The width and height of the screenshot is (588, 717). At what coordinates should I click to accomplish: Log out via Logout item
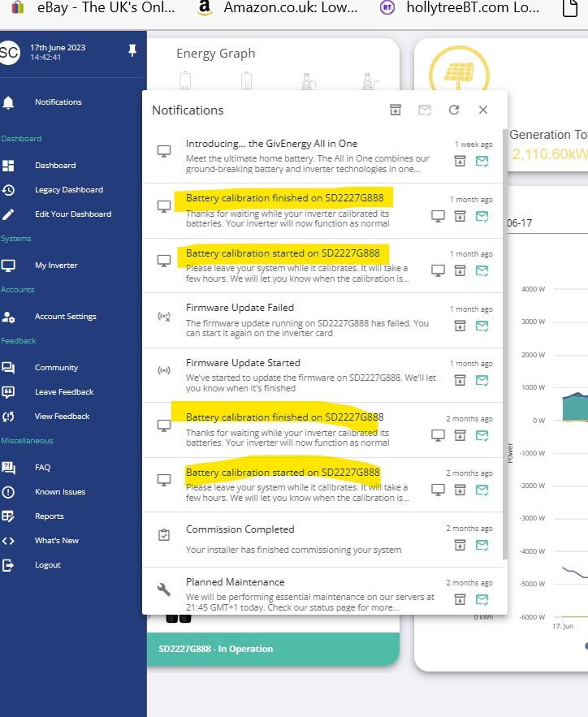click(x=48, y=565)
